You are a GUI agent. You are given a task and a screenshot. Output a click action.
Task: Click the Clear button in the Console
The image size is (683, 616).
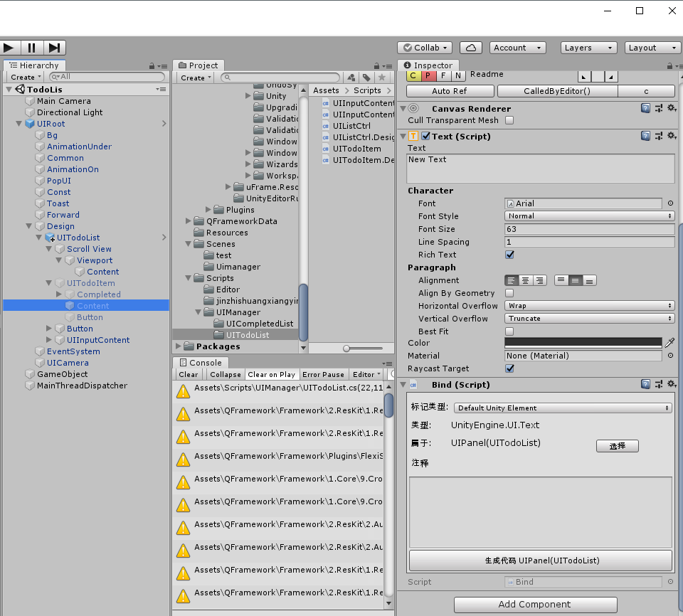coord(188,374)
